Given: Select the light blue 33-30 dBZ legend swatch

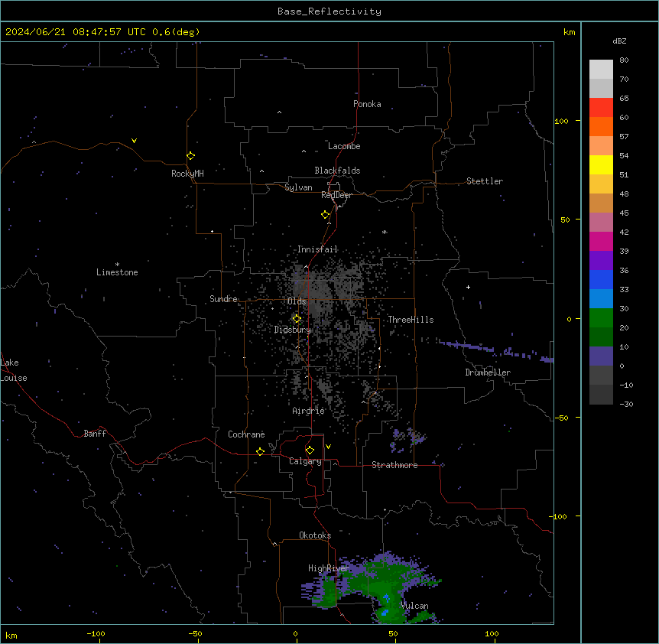Looking at the screenshot, I should [601, 299].
